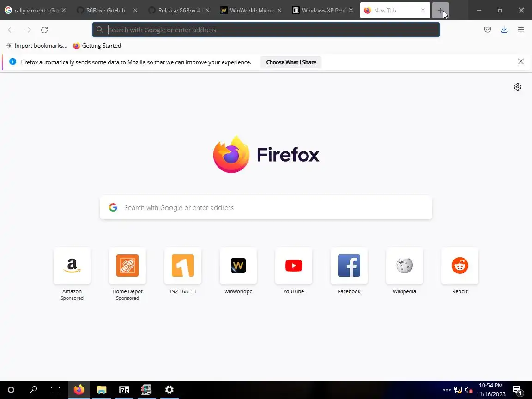Dismiss the Mozilla data notification bar

(x=521, y=62)
